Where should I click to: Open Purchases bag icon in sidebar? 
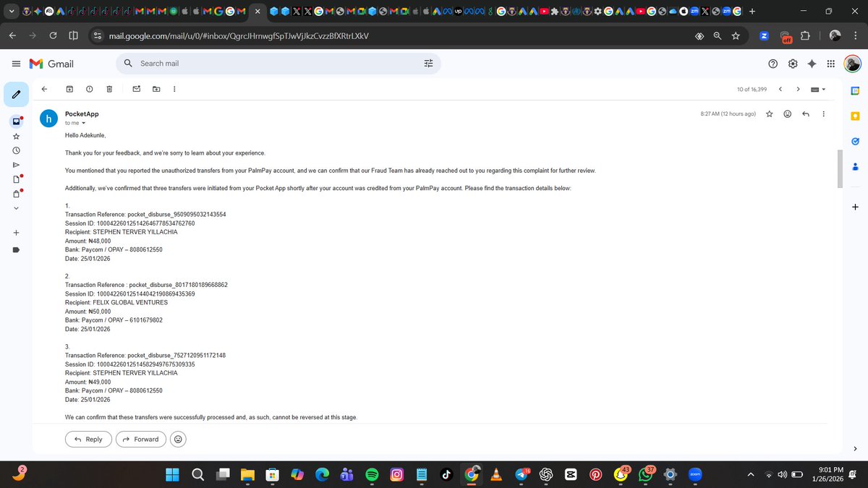16,194
